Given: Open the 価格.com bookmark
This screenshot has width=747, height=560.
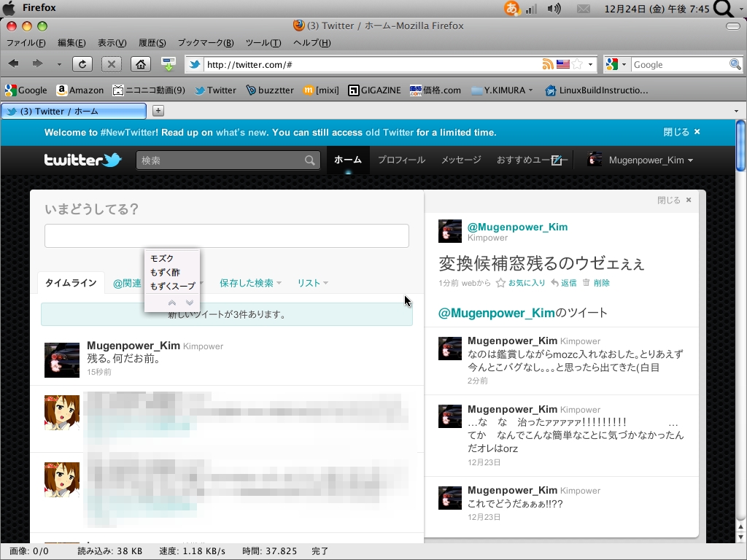Looking at the screenshot, I should pyautogui.click(x=436, y=90).
